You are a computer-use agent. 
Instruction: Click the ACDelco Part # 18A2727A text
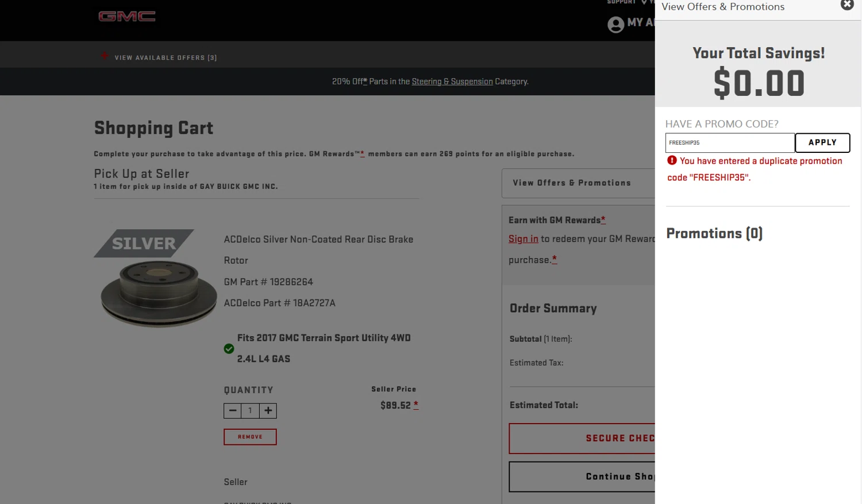pyautogui.click(x=280, y=303)
